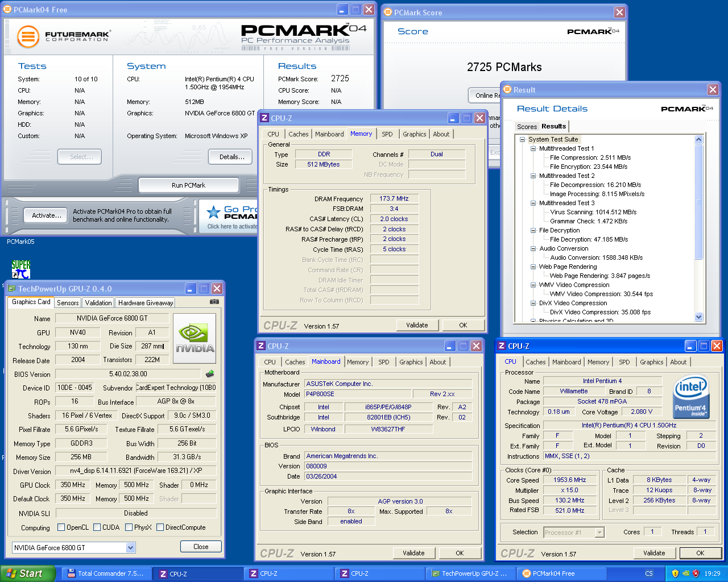Click the Futuremark logo in PCMark04 window
The height and width of the screenshot is (582, 728).
64,36
